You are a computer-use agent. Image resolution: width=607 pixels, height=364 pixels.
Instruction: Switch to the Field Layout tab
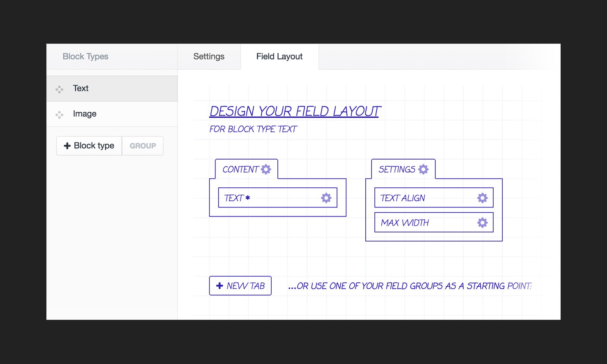tap(279, 56)
